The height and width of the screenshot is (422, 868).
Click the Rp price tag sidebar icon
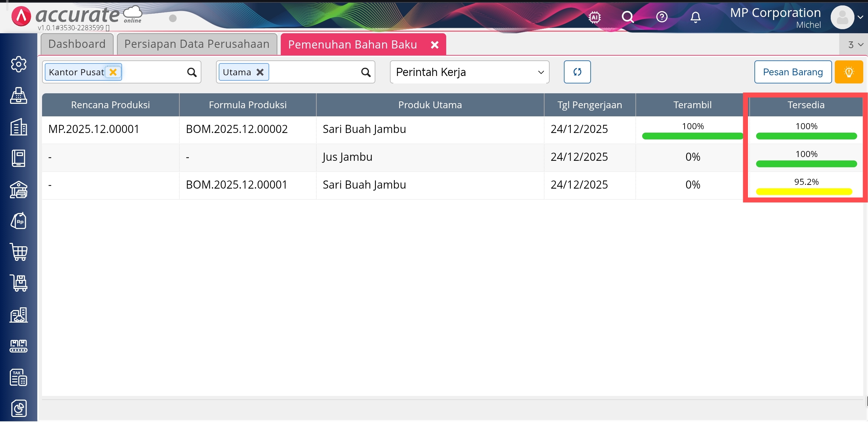click(x=18, y=221)
